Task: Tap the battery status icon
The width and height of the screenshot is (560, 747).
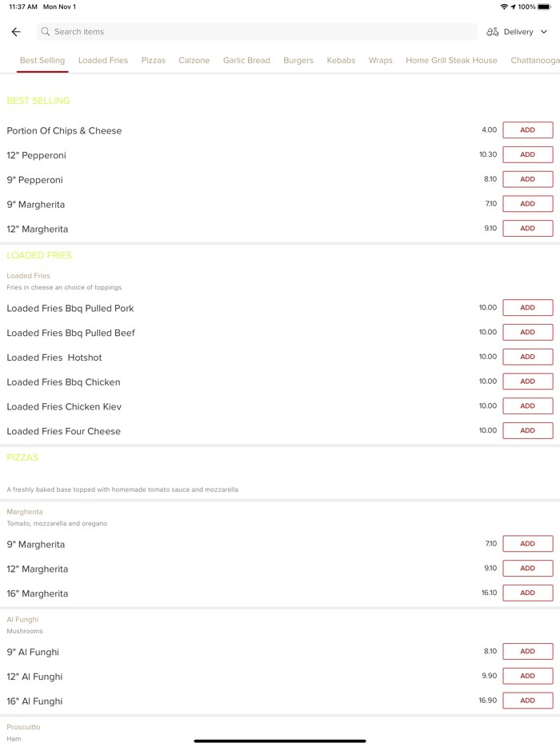Action: click(544, 7)
